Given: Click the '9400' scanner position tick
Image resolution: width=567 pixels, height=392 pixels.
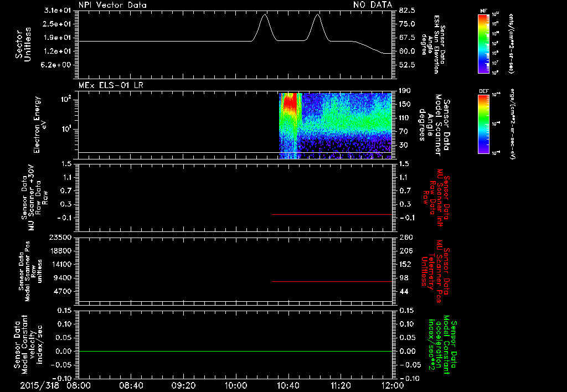Looking at the screenshot, I should pyautogui.click(x=62, y=278).
